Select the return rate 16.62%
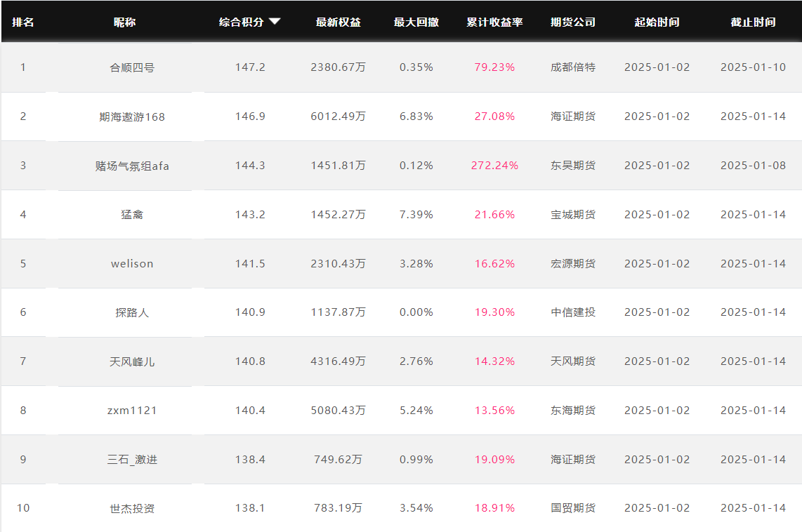Screen dimensions: 802x532 (494, 264)
